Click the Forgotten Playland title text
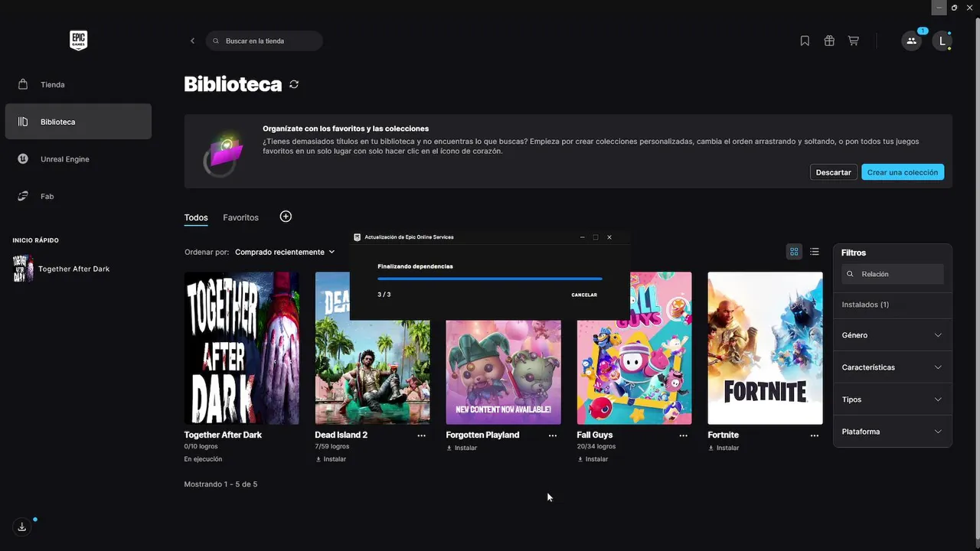The width and height of the screenshot is (980, 551). pyautogui.click(x=482, y=435)
